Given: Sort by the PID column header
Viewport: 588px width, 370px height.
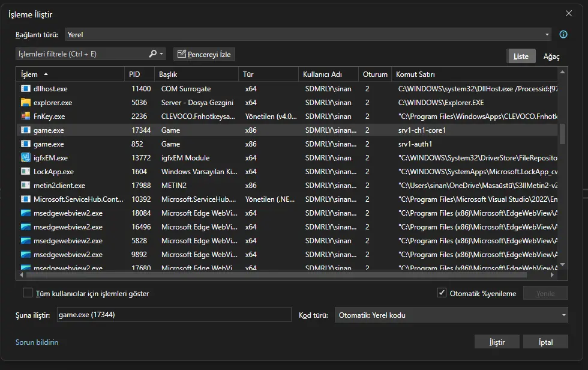Looking at the screenshot, I should point(139,74).
